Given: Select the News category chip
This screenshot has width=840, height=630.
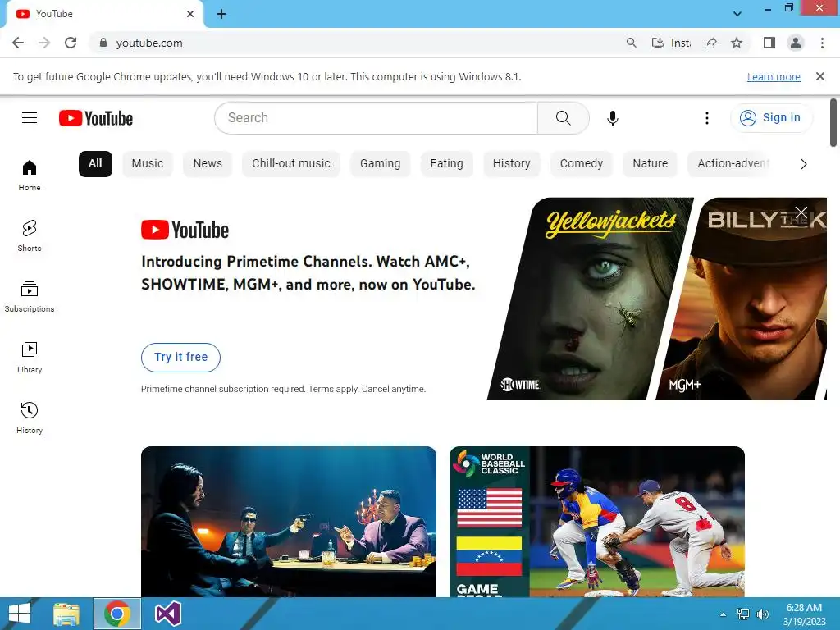Looking at the screenshot, I should (208, 164).
